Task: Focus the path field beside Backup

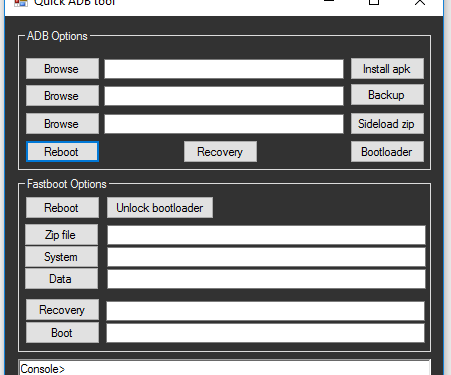Action: [224, 96]
